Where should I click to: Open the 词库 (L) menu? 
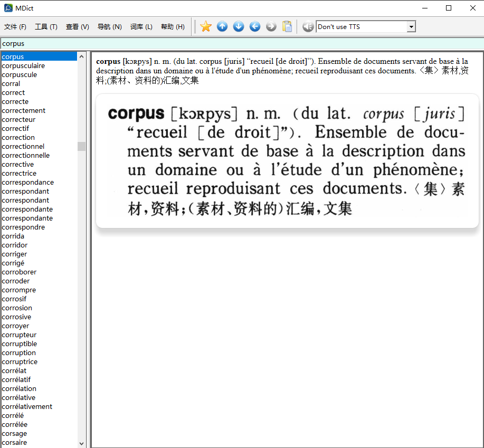(141, 27)
